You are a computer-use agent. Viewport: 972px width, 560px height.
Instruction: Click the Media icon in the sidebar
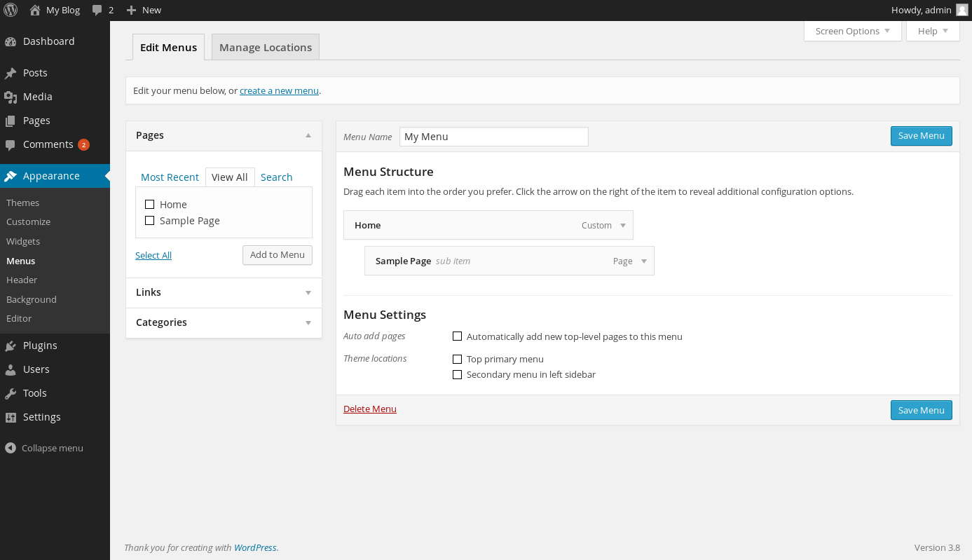pyautogui.click(x=11, y=97)
